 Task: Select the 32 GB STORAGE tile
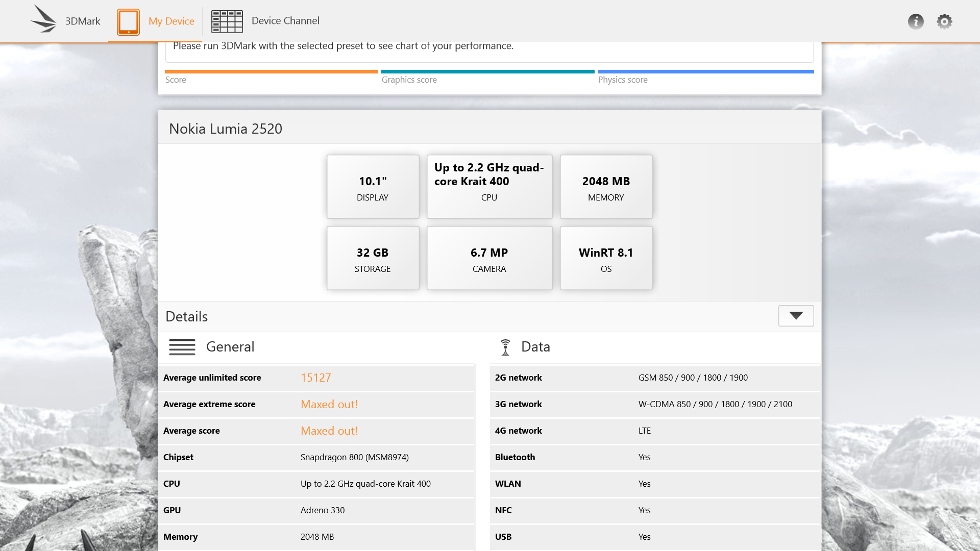point(373,258)
